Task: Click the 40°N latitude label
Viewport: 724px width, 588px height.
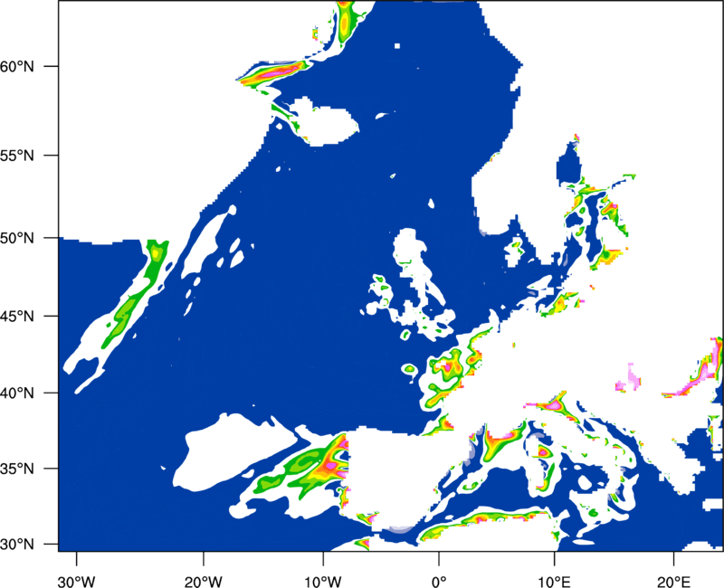Action: 17,394
